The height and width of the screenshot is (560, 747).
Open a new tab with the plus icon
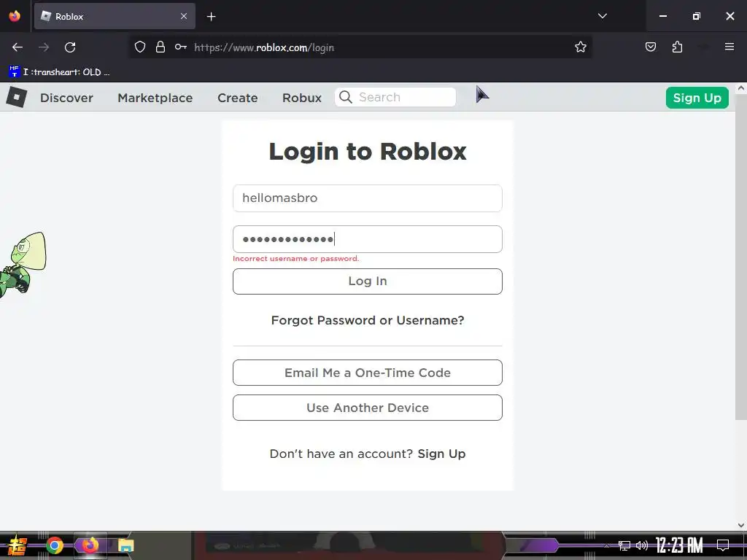pyautogui.click(x=211, y=17)
